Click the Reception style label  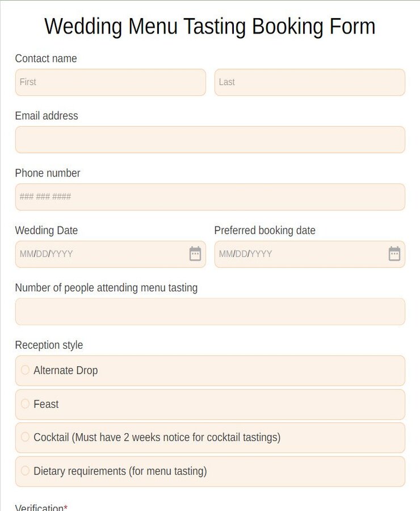(49, 345)
